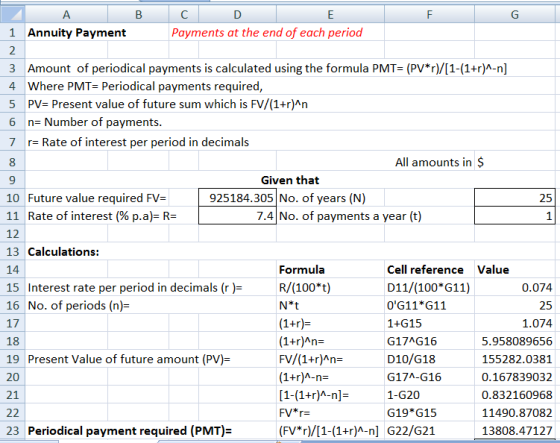Click the 'D10/G18' reference cell
560x443 pixels.
pyautogui.click(x=429, y=359)
